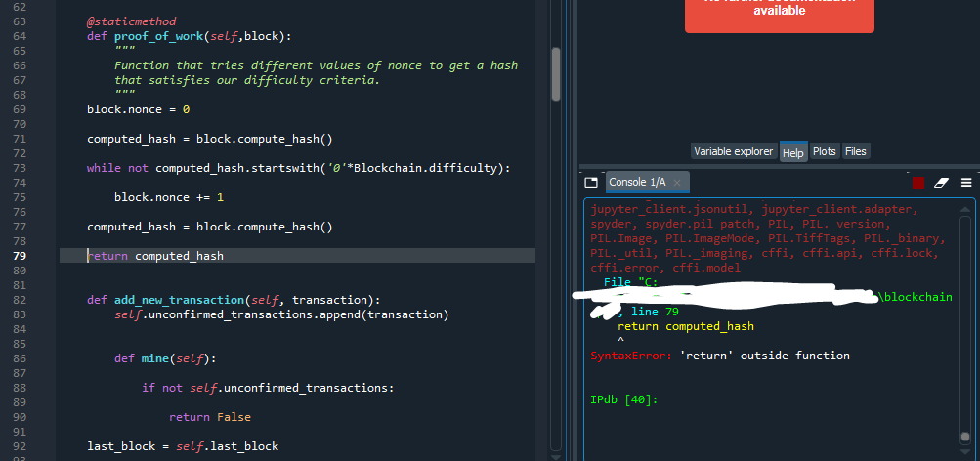
Task: Click 'cffi.error, cffi.model' console output line
Action: tap(665, 268)
